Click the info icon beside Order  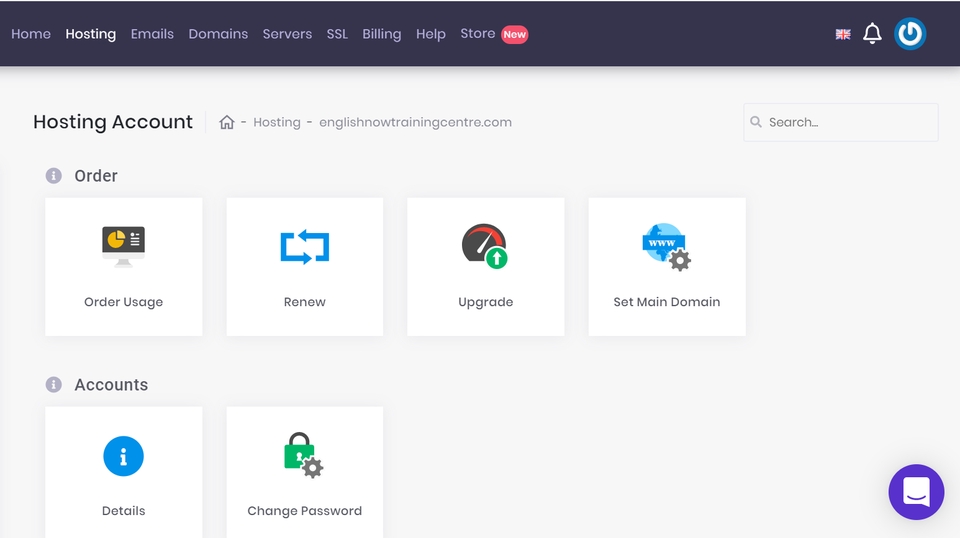pyautogui.click(x=54, y=176)
